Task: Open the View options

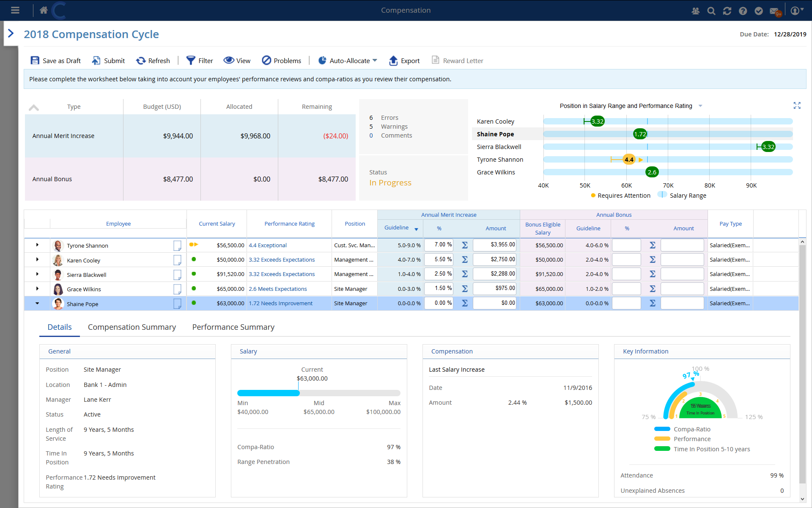Action: point(229,60)
